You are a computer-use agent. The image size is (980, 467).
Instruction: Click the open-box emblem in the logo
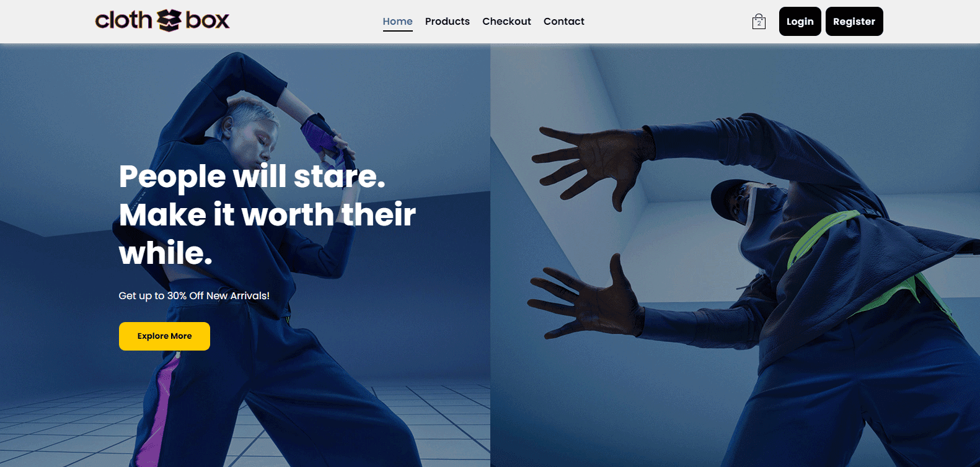[169, 20]
